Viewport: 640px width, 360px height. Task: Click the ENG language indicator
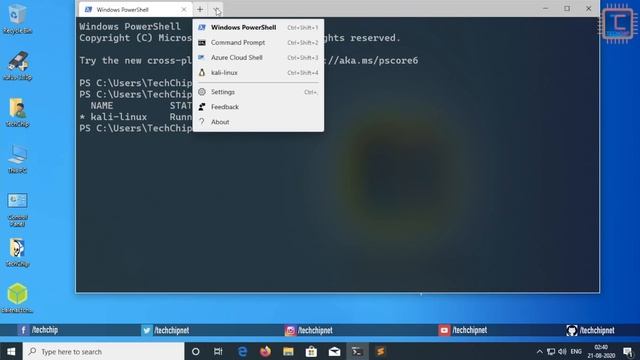point(576,351)
